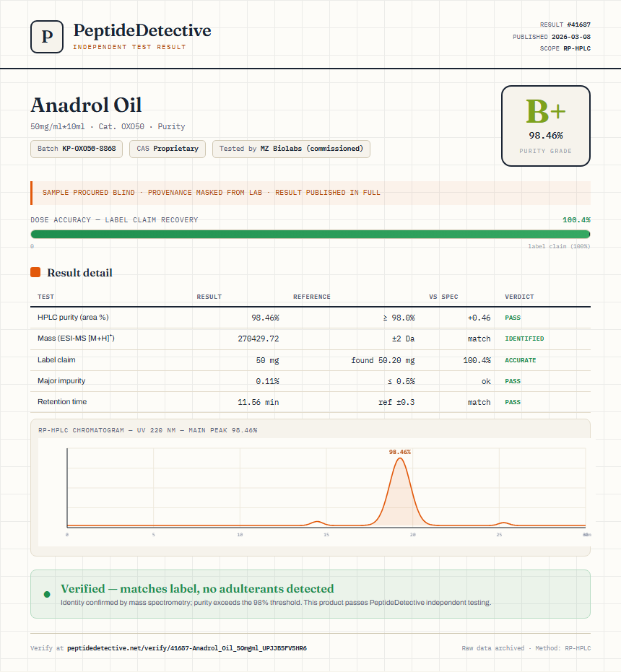Click the TEST column header
This screenshot has width=621, height=672.
point(46,297)
